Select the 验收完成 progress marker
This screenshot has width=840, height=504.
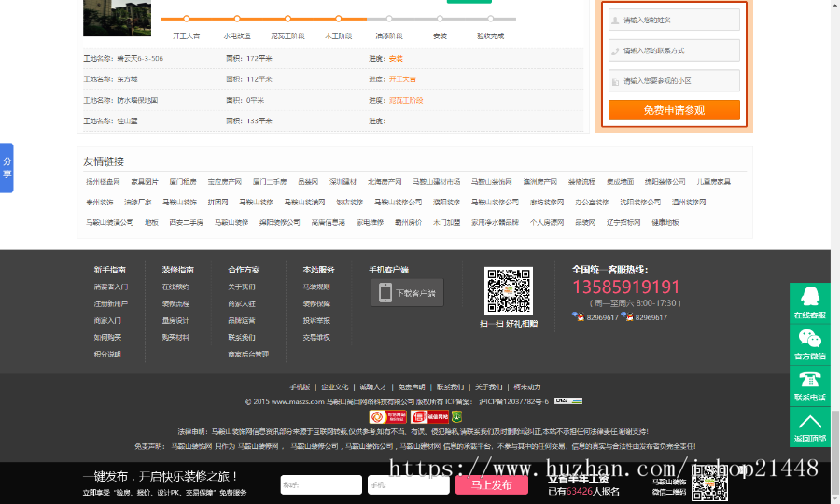pos(490,19)
